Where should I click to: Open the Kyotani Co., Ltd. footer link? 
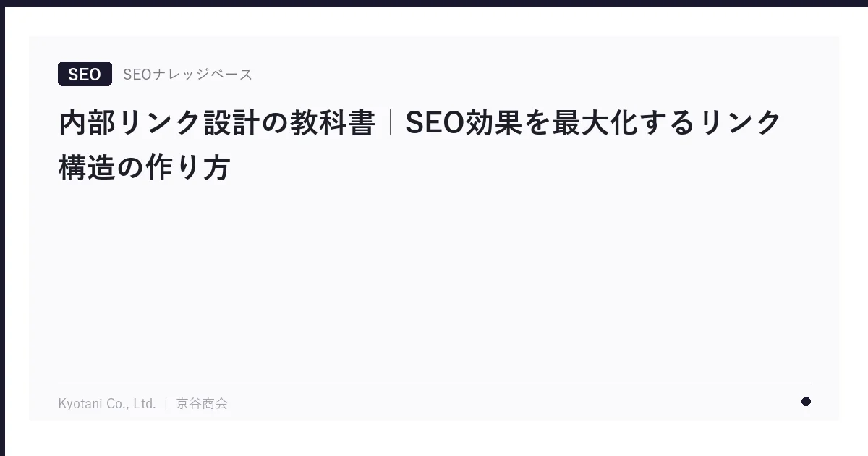coord(107,403)
